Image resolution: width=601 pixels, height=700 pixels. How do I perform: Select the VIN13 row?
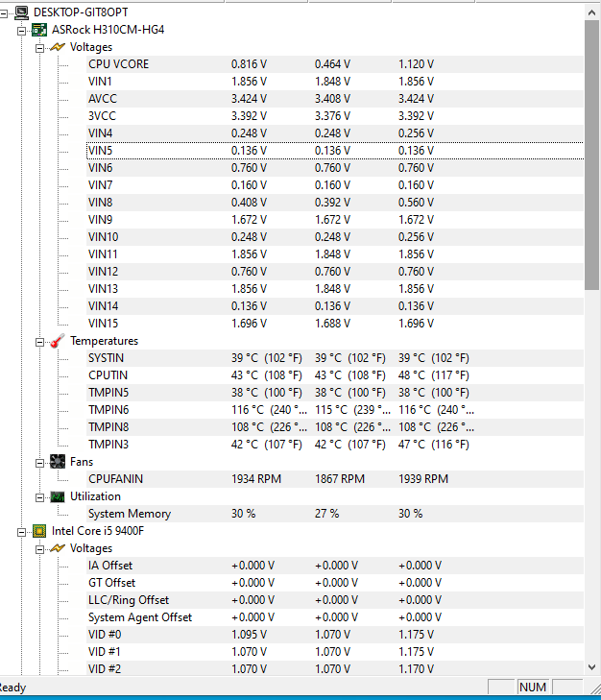335,289
